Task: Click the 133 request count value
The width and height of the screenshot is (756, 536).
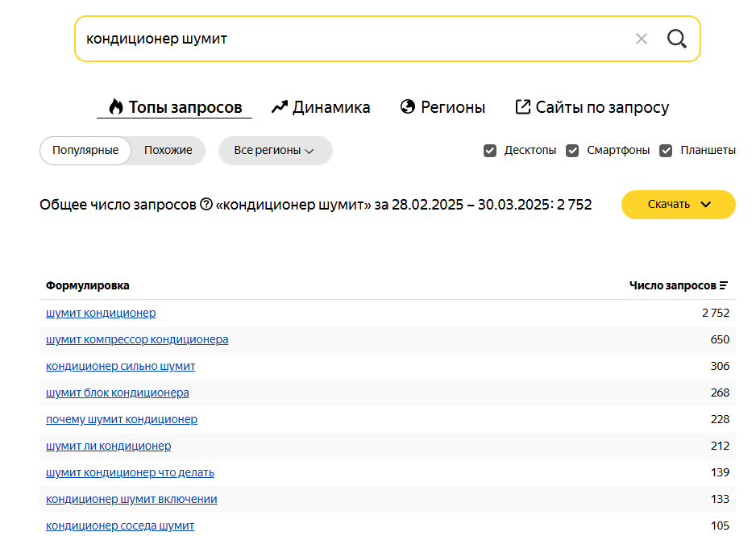Action: (x=720, y=499)
